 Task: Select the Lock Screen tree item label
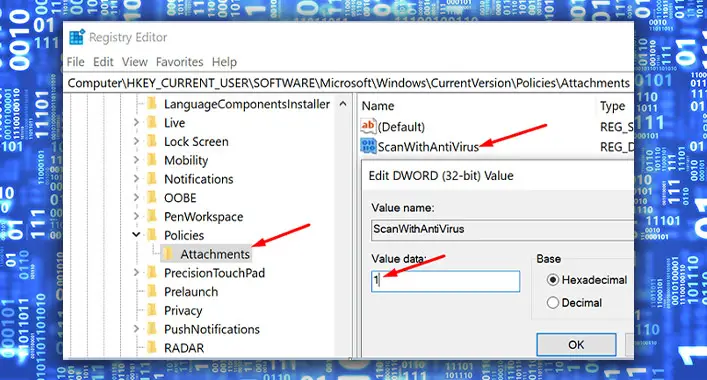pyautogui.click(x=196, y=142)
